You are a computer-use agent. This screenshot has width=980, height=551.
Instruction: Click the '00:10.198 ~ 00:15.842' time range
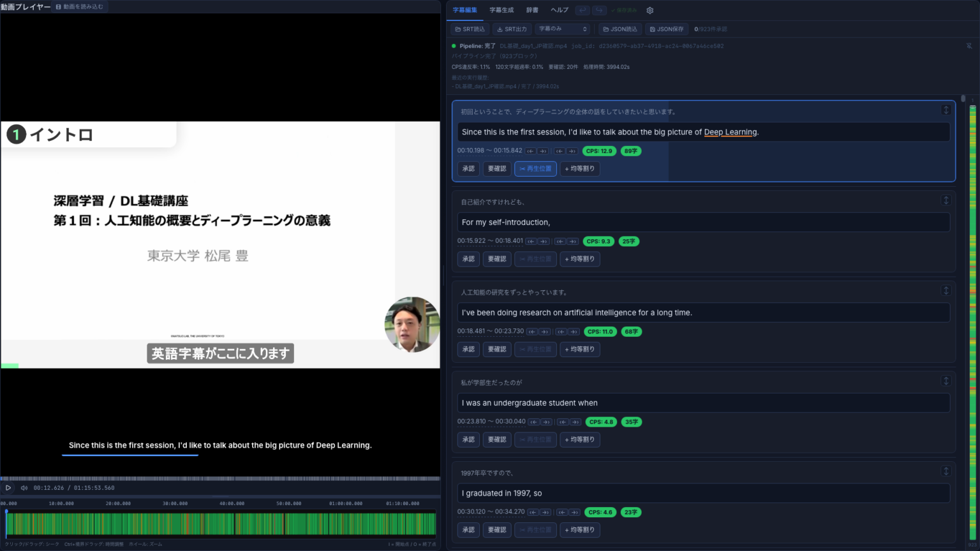(489, 151)
